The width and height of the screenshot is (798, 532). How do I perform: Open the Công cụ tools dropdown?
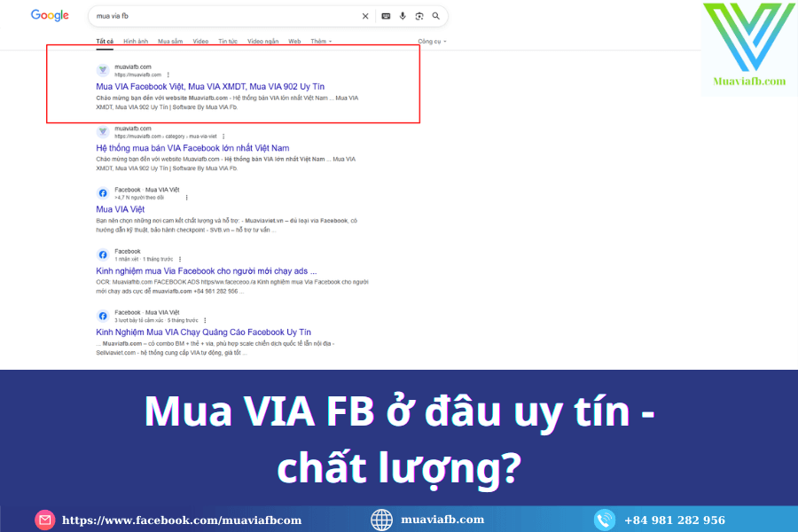[432, 41]
